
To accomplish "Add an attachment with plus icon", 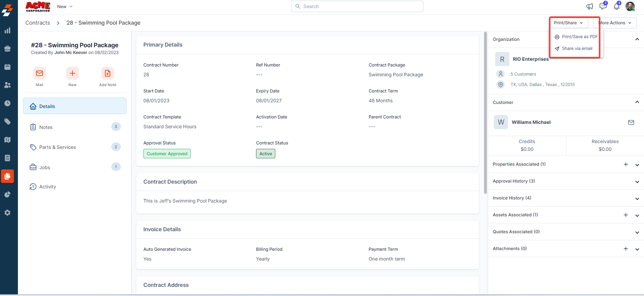I will tap(626, 249).
